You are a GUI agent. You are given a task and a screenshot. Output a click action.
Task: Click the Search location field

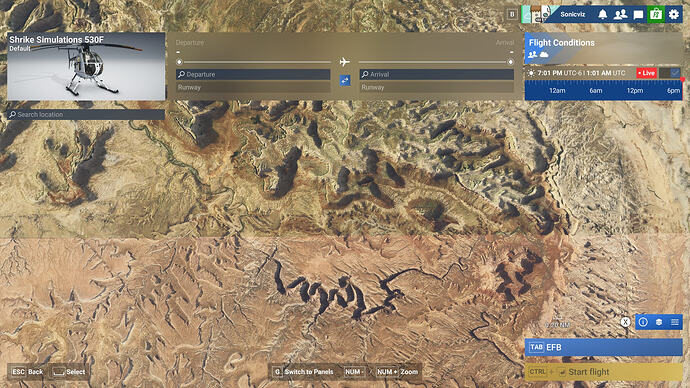coord(86,114)
